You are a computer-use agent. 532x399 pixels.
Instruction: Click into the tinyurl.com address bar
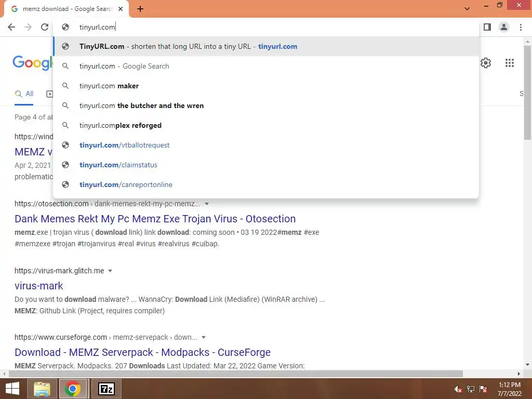click(x=266, y=27)
